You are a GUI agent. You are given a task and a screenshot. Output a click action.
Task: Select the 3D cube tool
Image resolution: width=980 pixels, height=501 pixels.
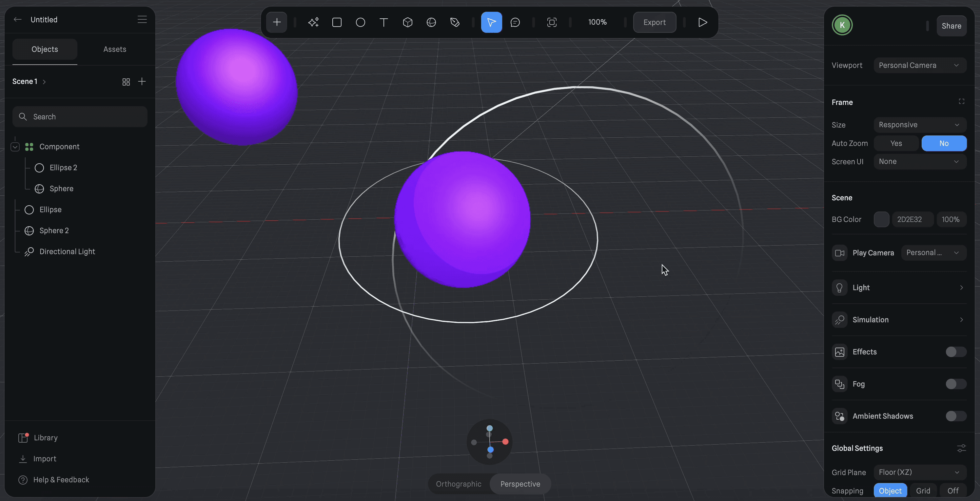click(x=407, y=23)
